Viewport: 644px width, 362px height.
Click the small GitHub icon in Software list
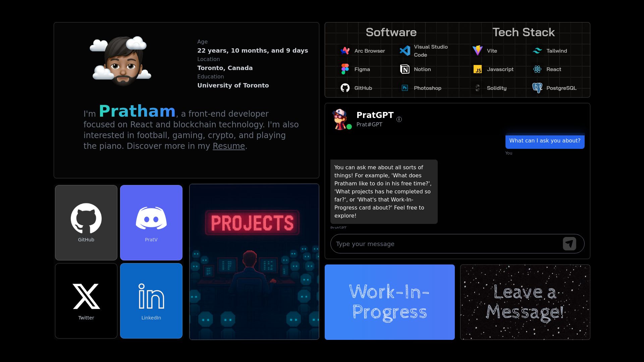345,88
